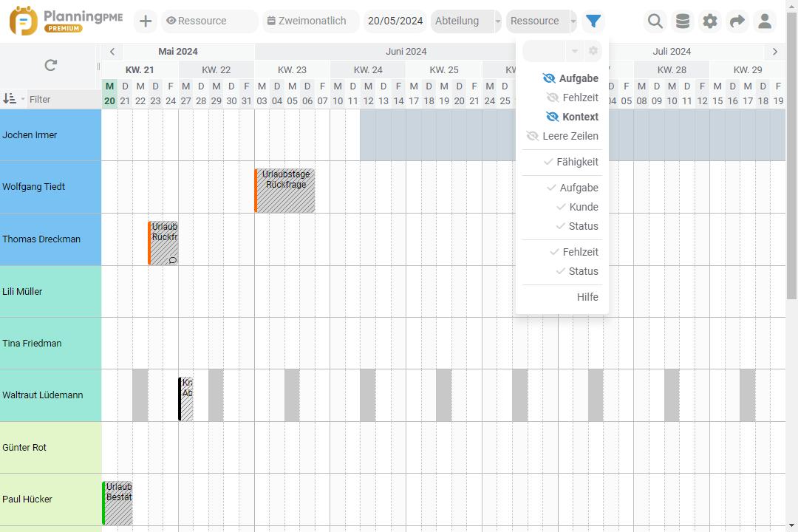Toggle Leere Zeilen visibility option
798x532 pixels.
coord(562,136)
